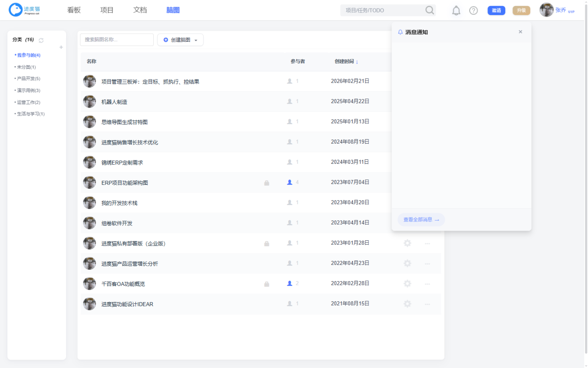Click the 进度猫 logo
Image resolution: width=588 pixels, height=368 pixels.
[x=24, y=10]
